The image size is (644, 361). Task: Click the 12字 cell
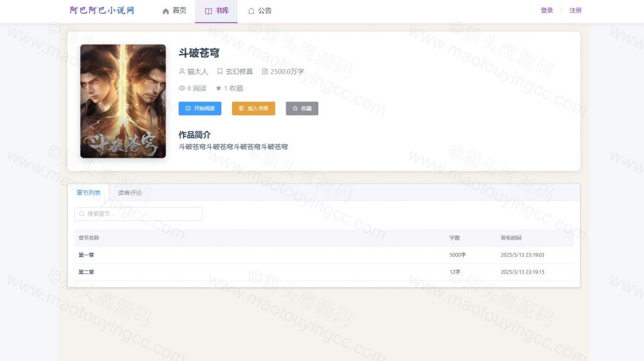pyautogui.click(x=455, y=272)
